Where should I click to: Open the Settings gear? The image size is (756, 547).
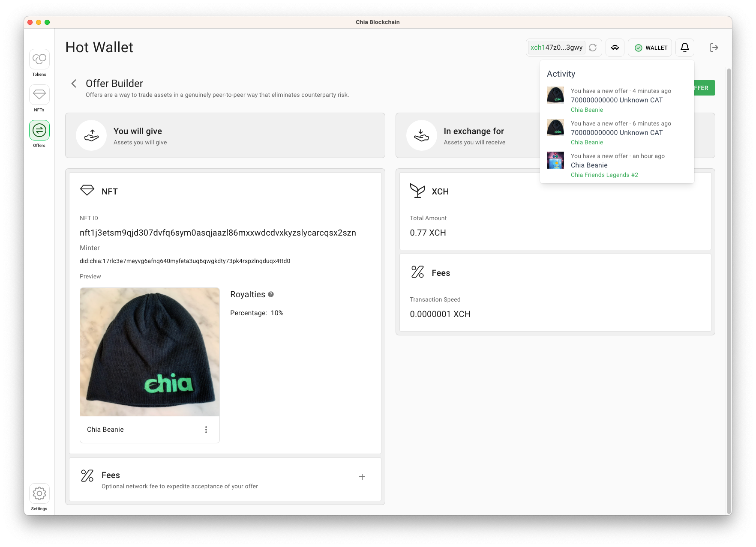pos(39,493)
